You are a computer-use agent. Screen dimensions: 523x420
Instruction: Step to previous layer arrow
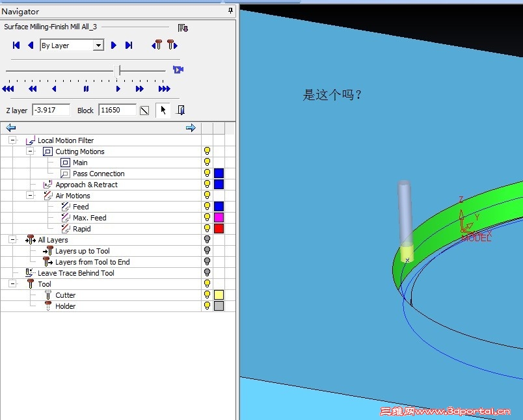coord(31,46)
